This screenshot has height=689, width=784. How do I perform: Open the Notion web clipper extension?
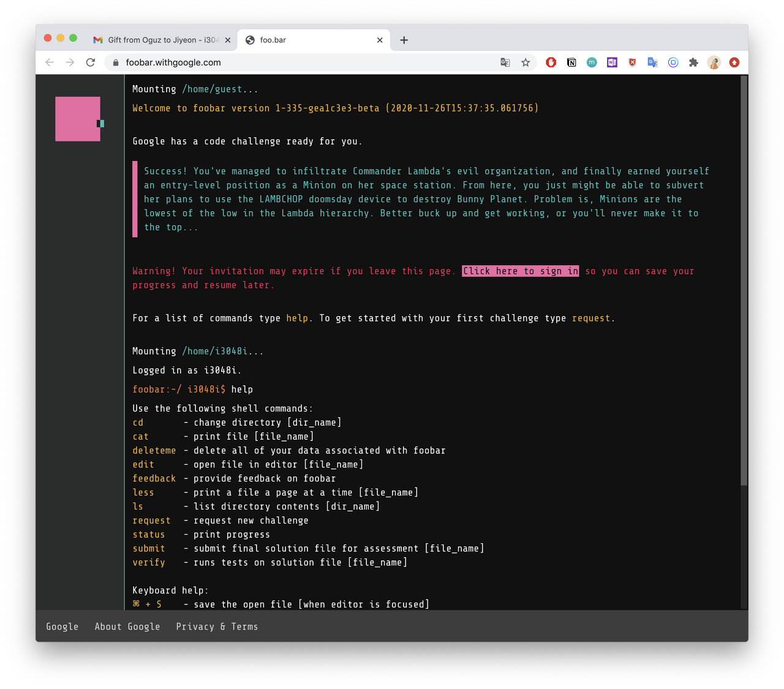571,62
